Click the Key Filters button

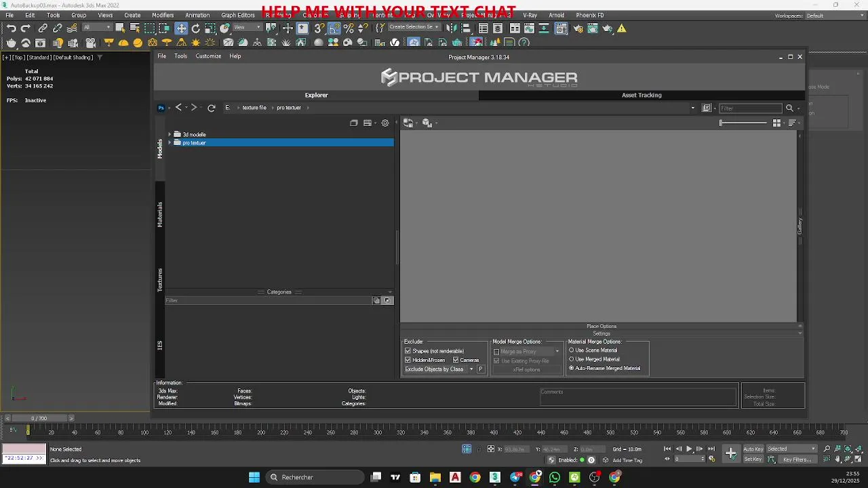point(797,460)
